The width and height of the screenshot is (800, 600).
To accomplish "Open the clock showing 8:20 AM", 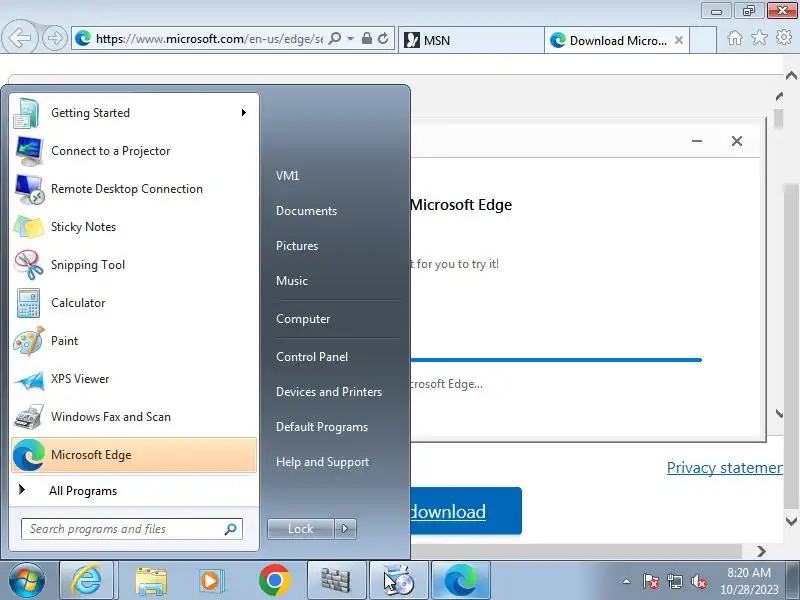I will (749, 581).
